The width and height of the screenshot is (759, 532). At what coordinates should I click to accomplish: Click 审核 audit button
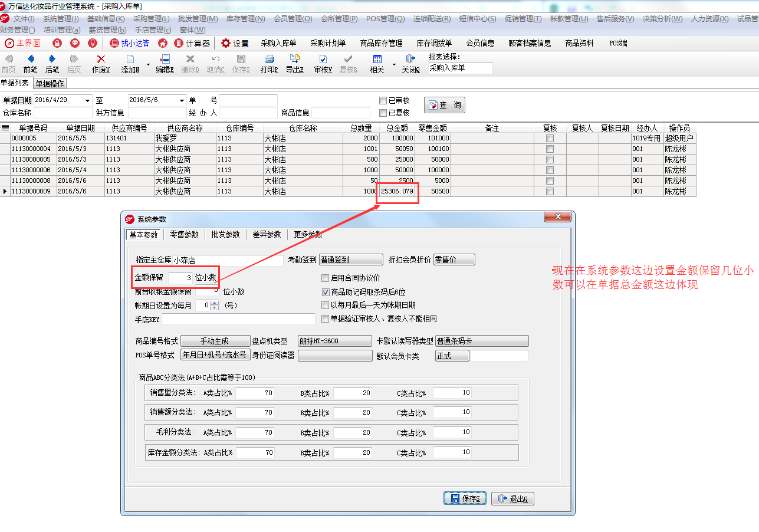pyautogui.click(x=323, y=64)
